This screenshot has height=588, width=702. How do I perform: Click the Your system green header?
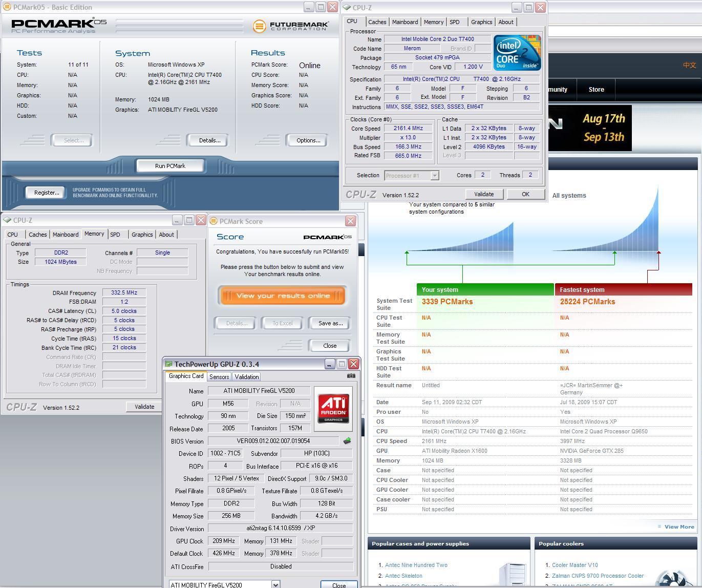tap(485, 289)
